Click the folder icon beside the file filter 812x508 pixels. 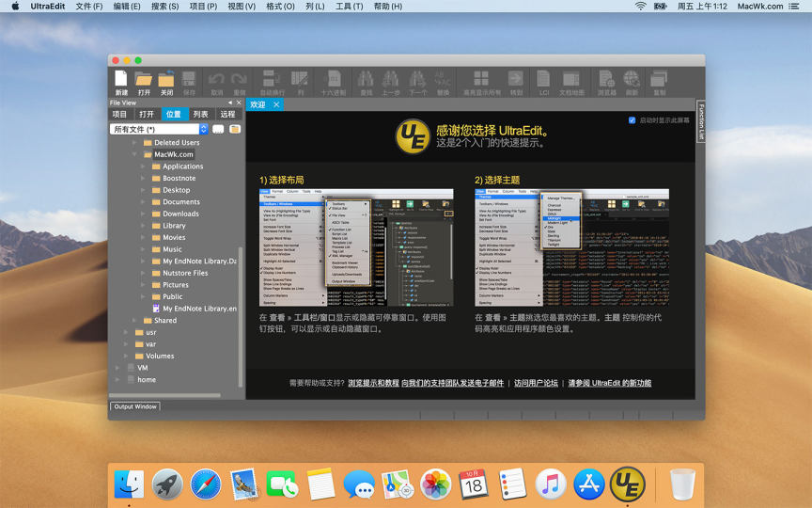(x=235, y=129)
